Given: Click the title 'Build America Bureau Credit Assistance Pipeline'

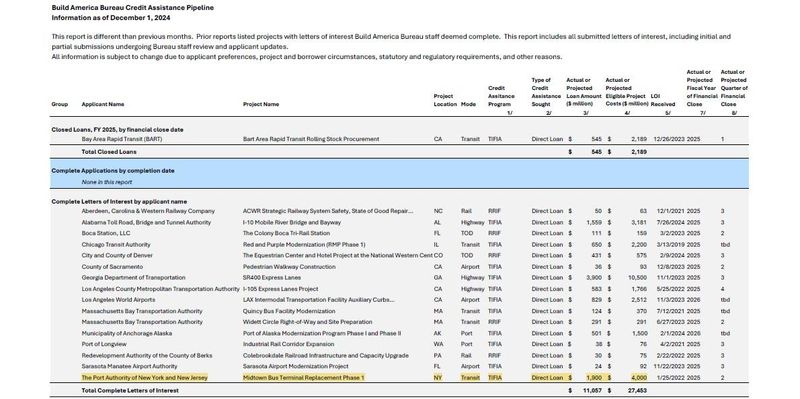Looking at the screenshot, I should point(133,8).
